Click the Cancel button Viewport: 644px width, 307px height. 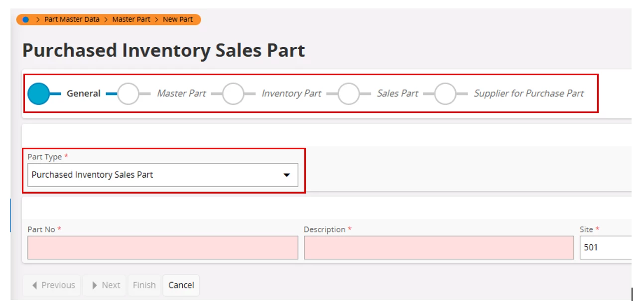(x=181, y=285)
